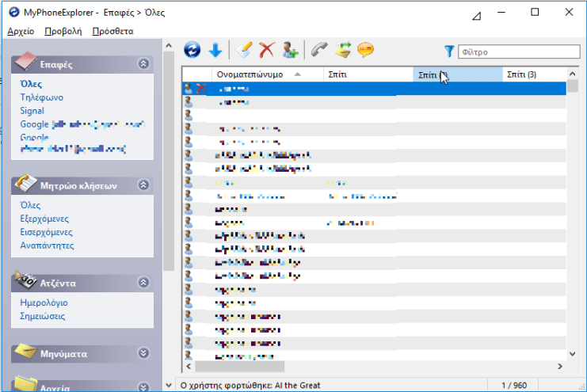Collapse the Μητρώο κλήσεων panel
The width and height of the screenshot is (587, 392).
point(143,185)
